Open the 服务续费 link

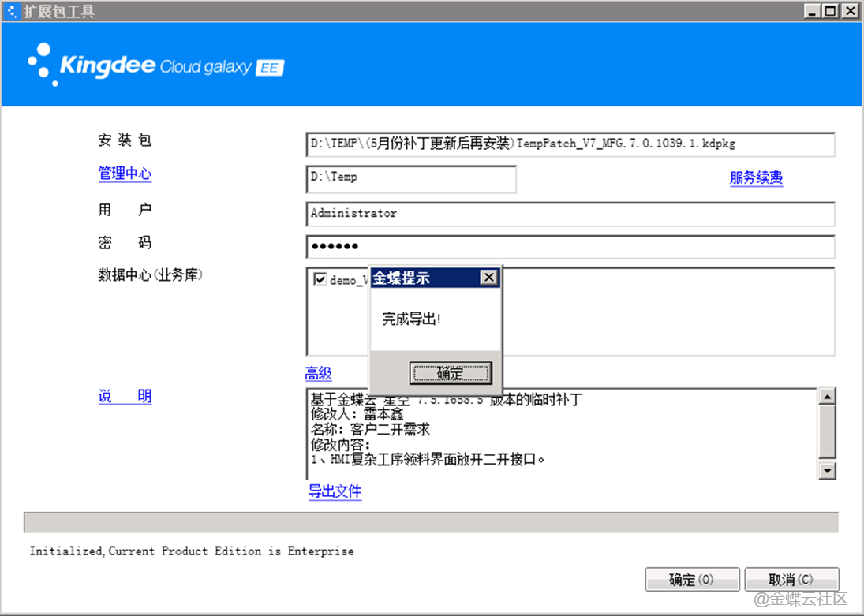[x=756, y=177]
